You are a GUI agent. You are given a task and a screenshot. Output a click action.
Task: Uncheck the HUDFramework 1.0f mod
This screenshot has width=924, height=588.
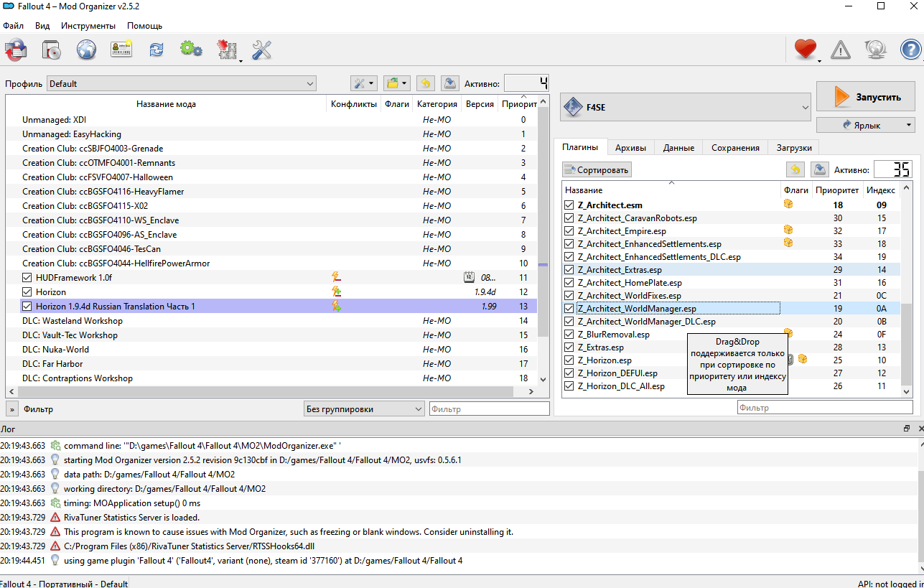tap(27, 277)
